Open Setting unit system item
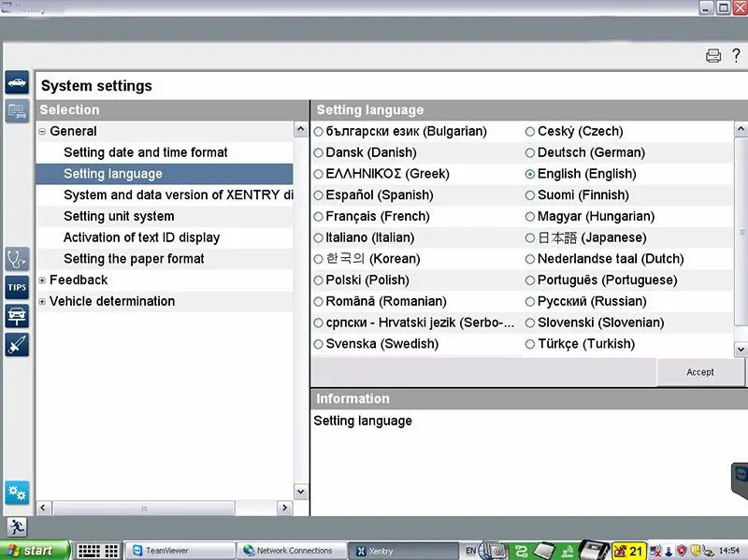Image resolution: width=748 pixels, height=560 pixels. coord(119,217)
